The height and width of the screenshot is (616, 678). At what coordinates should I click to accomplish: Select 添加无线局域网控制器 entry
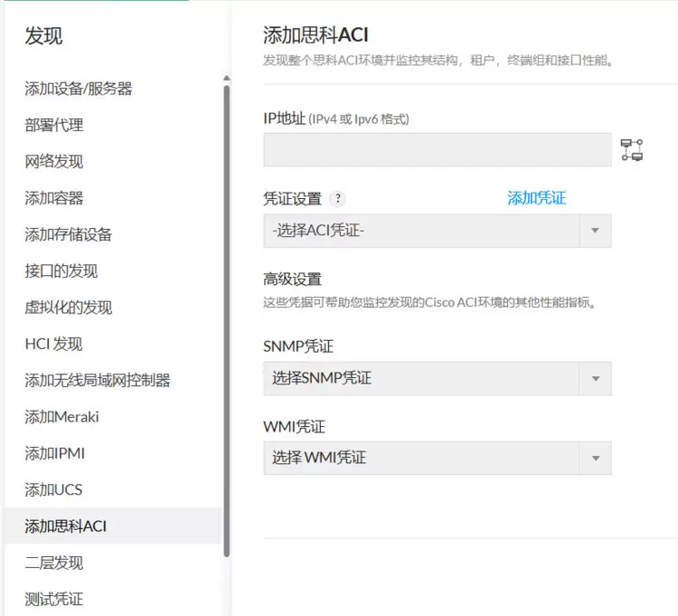pos(98,380)
